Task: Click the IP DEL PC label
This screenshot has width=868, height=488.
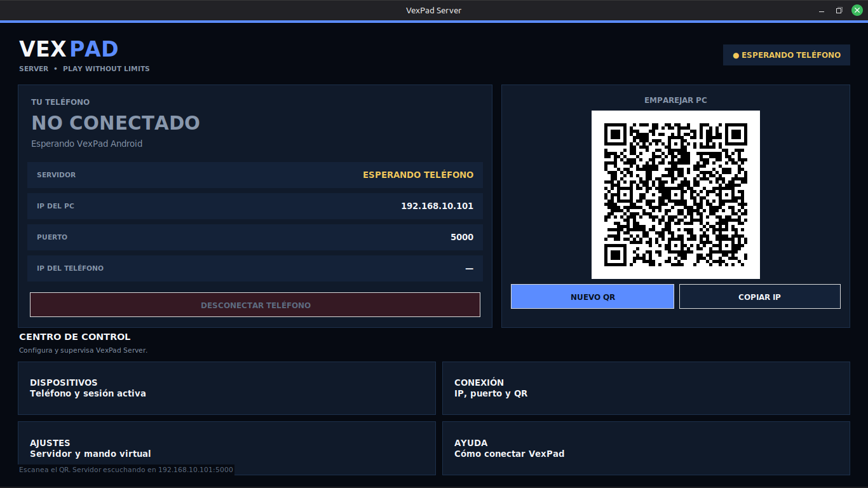Action: pos(55,206)
